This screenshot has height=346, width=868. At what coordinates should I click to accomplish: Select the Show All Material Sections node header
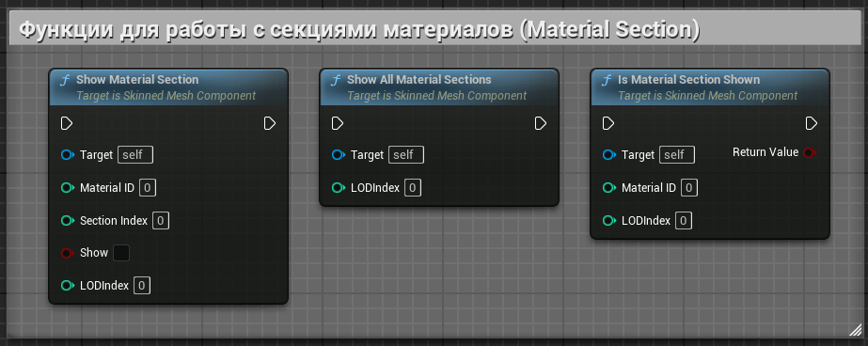pos(439,87)
